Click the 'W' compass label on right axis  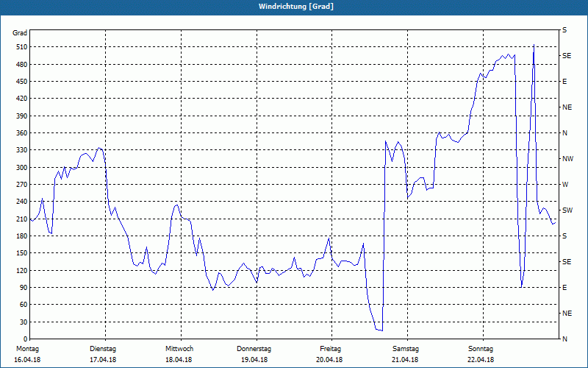tap(565, 185)
